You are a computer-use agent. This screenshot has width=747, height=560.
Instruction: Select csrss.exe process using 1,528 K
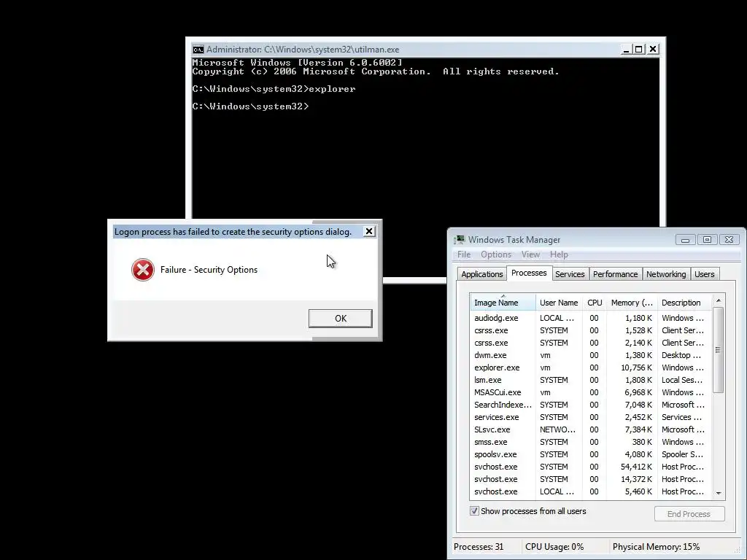pyautogui.click(x=591, y=330)
